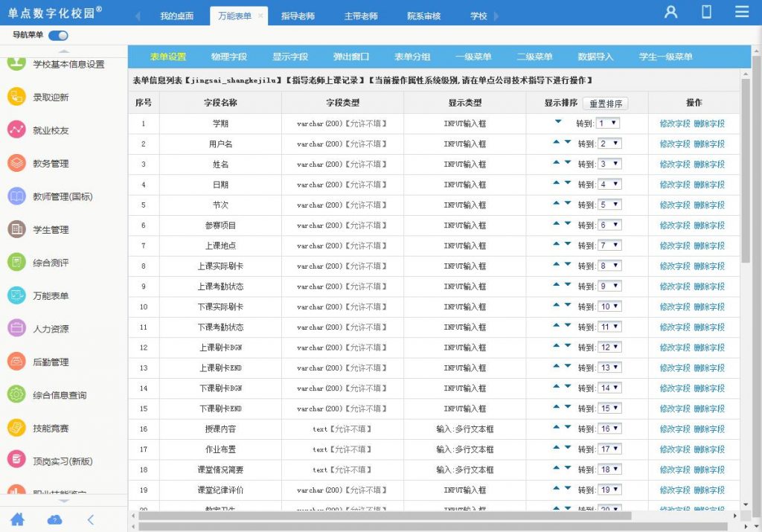Open sort dropdown for 上课地点 row
This screenshot has width=762, height=532.
(x=609, y=246)
